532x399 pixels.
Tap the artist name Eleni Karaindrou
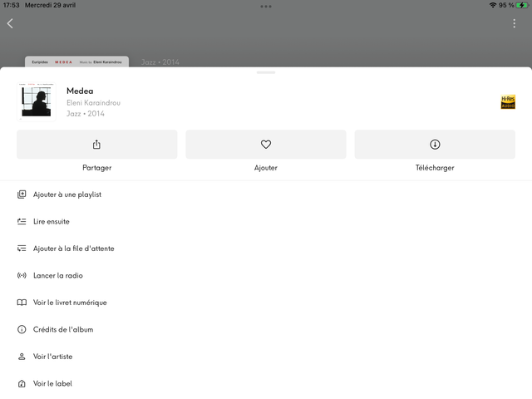pyautogui.click(x=93, y=103)
